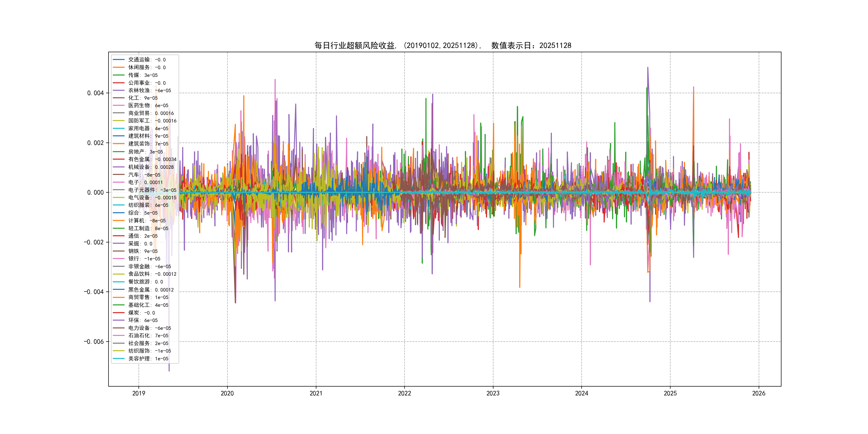Click the 2019 x-axis tick label
Screen dimensions: 868x434
(x=139, y=393)
